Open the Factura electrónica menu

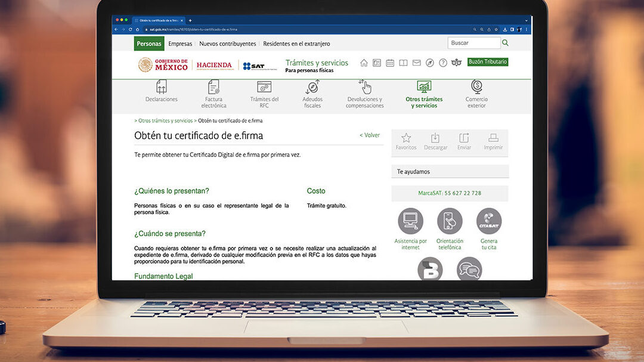click(213, 94)
